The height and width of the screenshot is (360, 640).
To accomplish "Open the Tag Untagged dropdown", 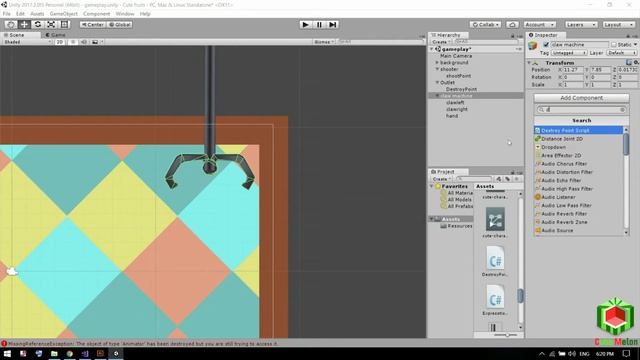I will click(x=569, y=53).
